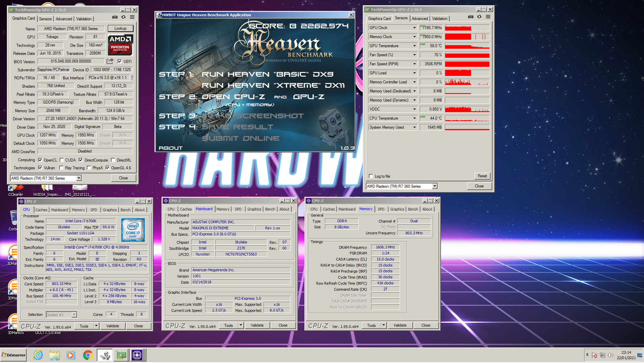Open the GPU Clock sensor dropdown
The height and width of the screenshot is (363, 644).
click(x=414, y=28)
